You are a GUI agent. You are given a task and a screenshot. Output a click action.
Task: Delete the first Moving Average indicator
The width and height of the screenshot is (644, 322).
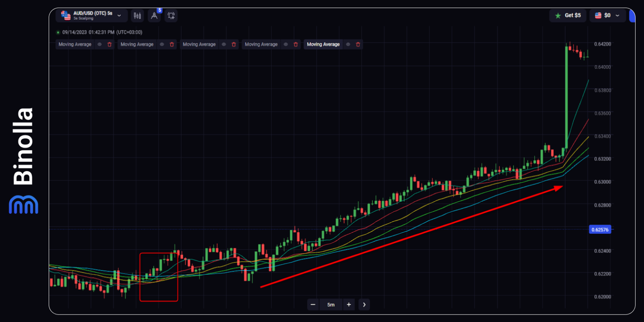[109, 44]
